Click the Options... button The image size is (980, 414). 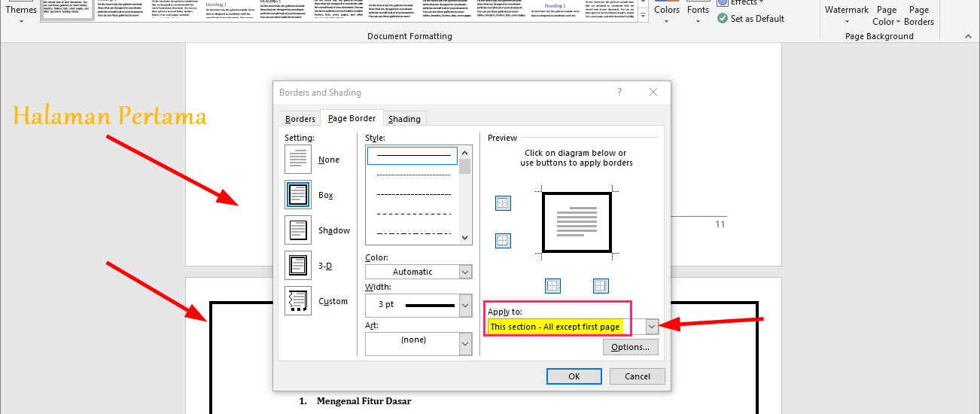click(630, 347)
